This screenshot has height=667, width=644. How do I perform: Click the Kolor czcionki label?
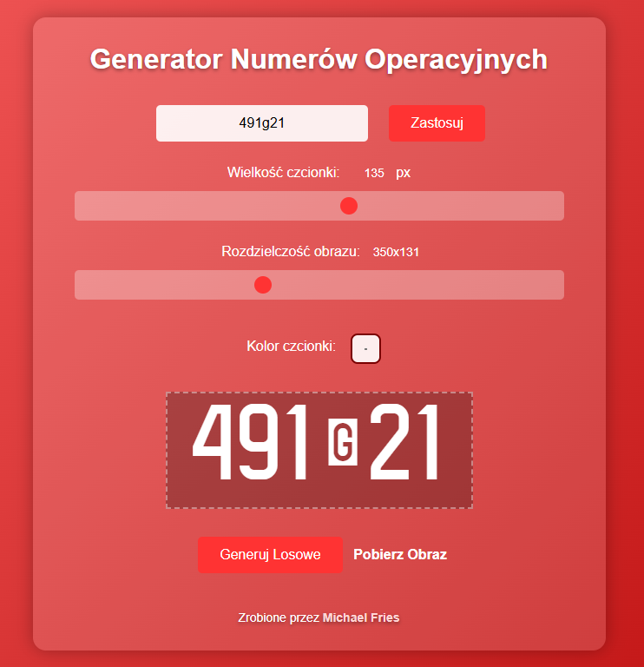[x=291, y=347]
